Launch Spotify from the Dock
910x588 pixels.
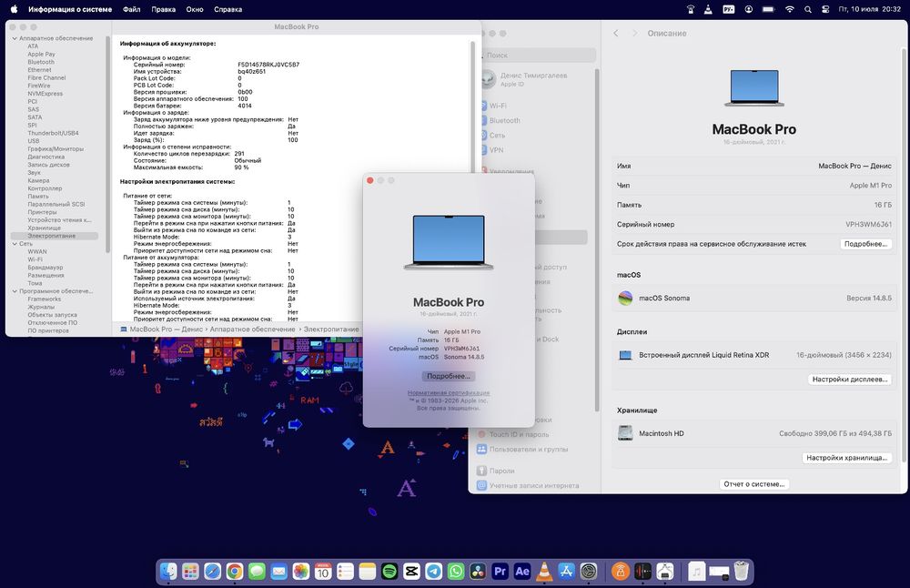coord(389,572)
